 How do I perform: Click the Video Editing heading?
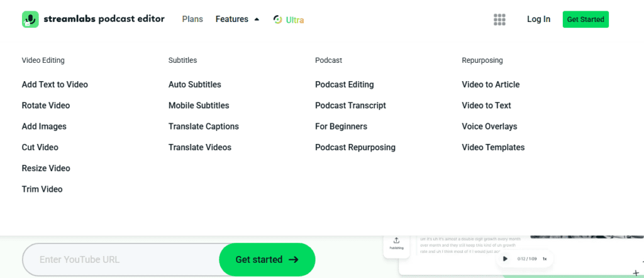click(x=43, y=60)
